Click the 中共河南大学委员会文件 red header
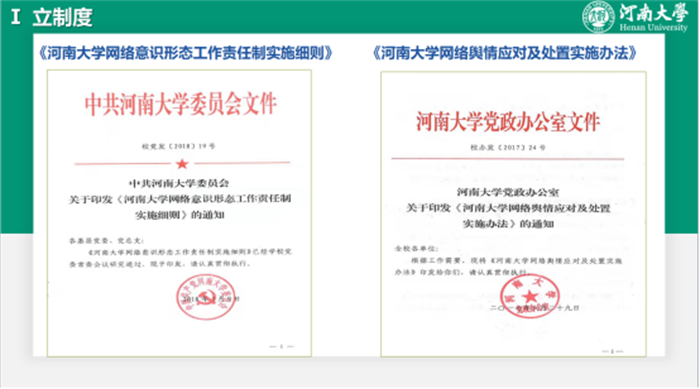Screen dimensions: 700x389 (180, 104)
